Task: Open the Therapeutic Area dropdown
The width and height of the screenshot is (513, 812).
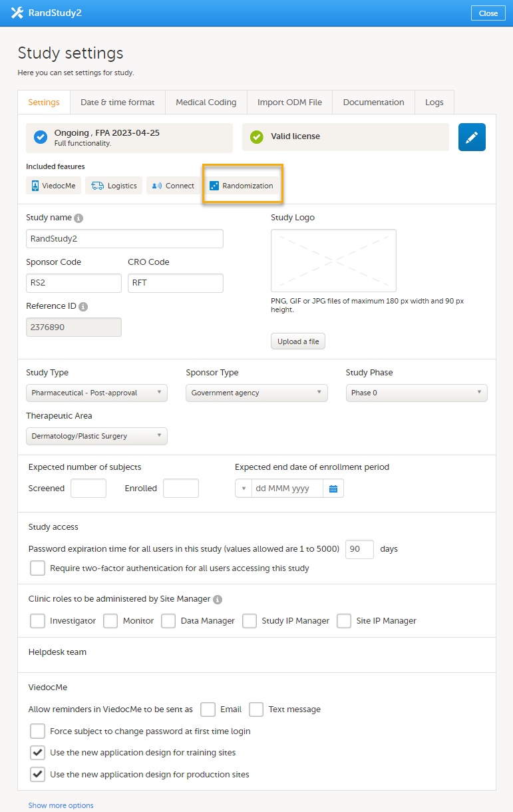Action: point(96,436)
